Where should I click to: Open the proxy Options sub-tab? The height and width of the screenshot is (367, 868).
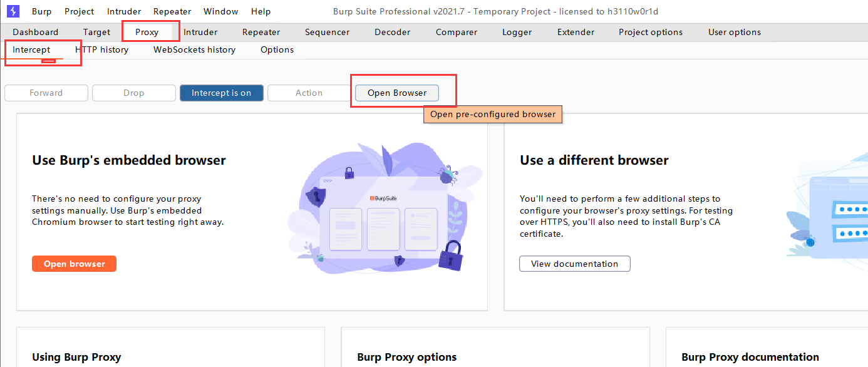point(277,49)
